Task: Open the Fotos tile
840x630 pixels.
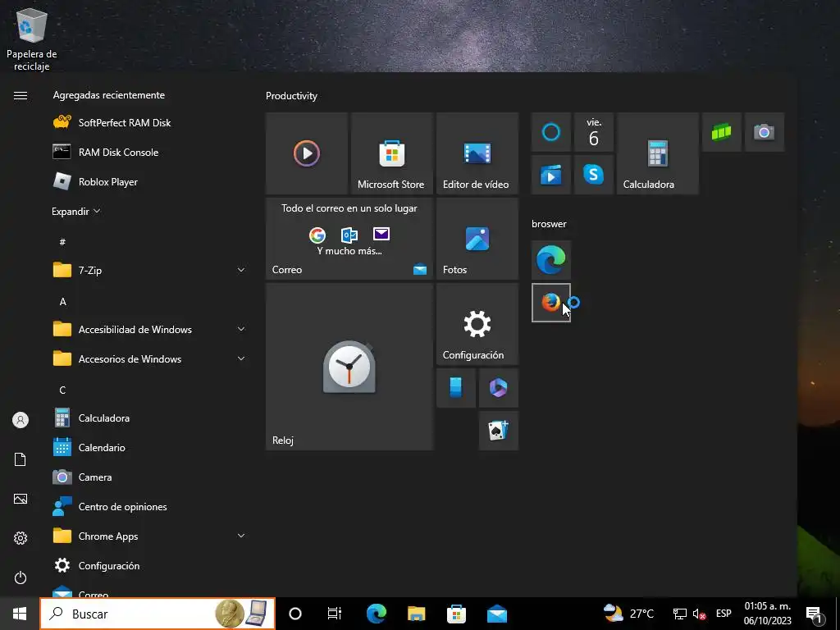Action: (x=477, y=239)
